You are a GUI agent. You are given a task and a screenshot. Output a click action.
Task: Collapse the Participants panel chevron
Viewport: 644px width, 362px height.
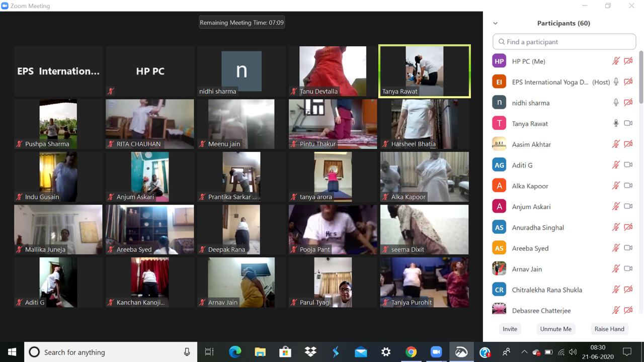[x=495, y=23]
